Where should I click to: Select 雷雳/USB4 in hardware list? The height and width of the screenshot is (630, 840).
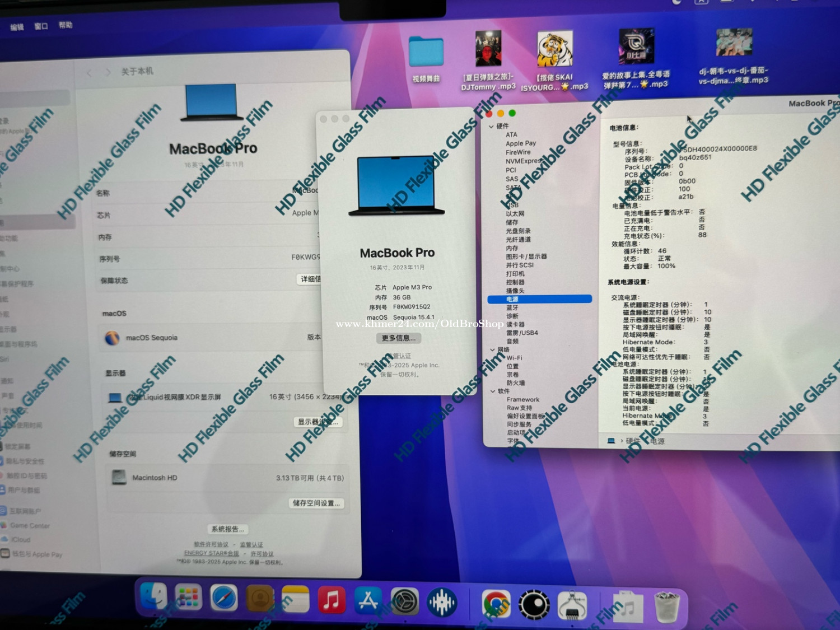pyautogui.click(x=522, y=333)
